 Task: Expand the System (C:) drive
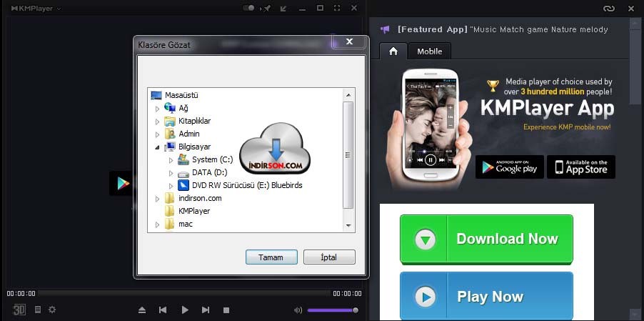pos(171,160)
